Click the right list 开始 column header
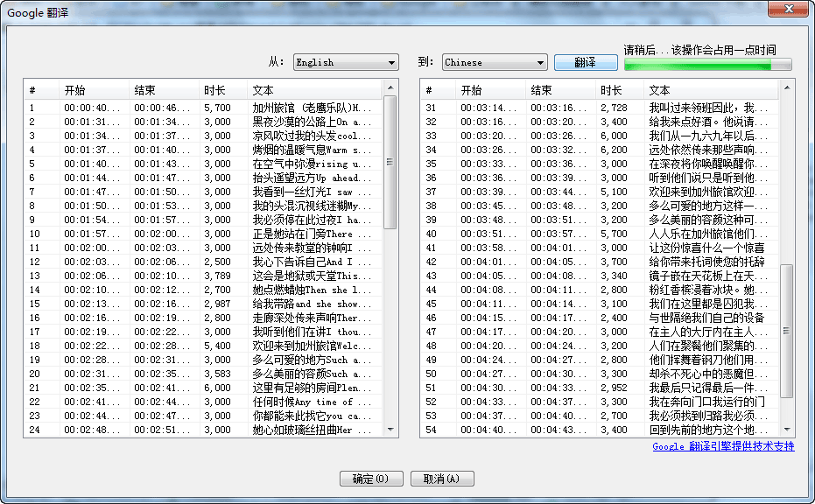 click(x=490, y=90)
